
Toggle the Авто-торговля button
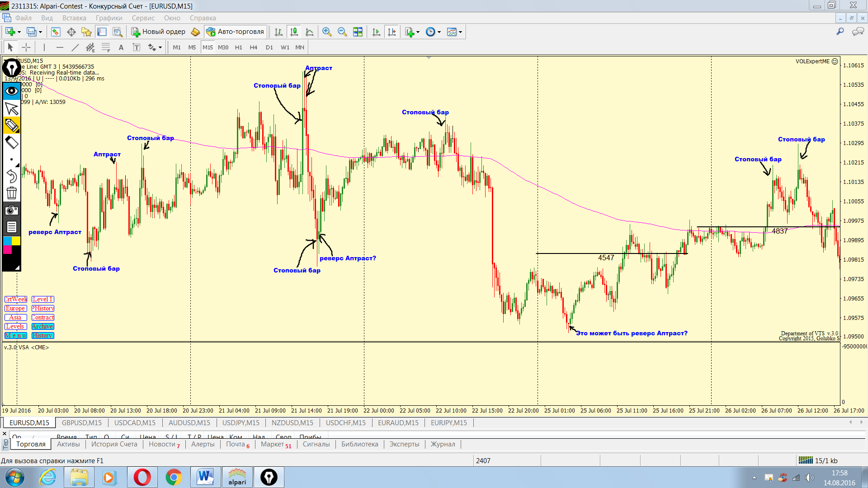click(x=235, y=32)
